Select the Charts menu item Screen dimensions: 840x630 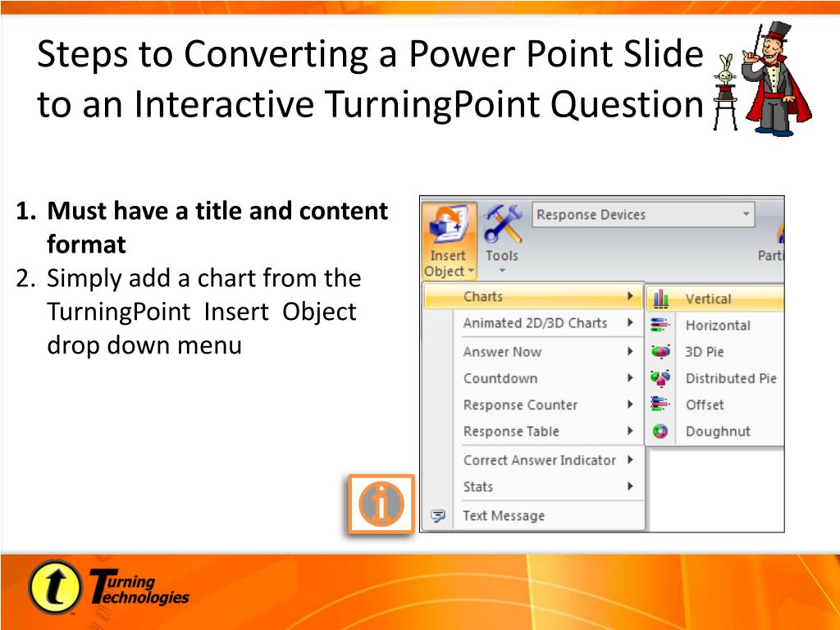click(533, 296)
